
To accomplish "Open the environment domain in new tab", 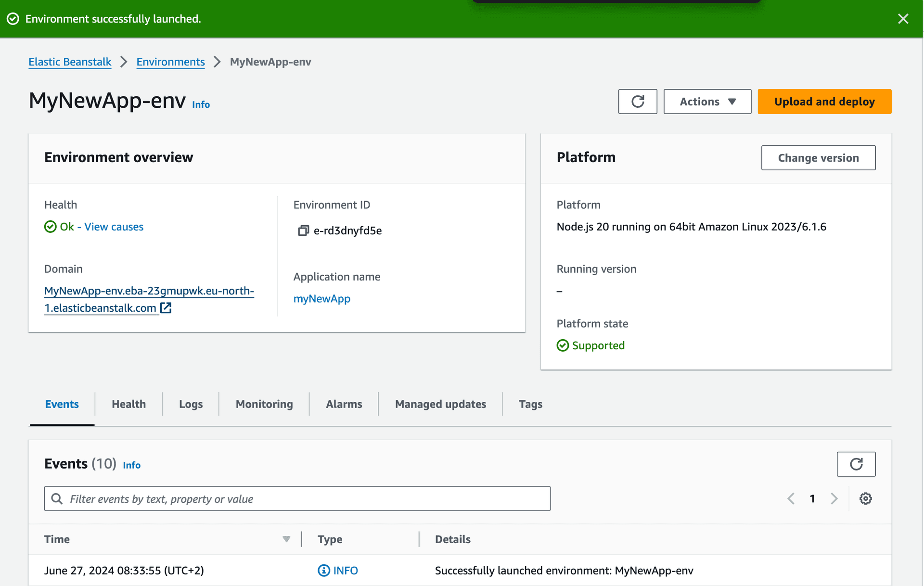I will click(x=166, y=308).
